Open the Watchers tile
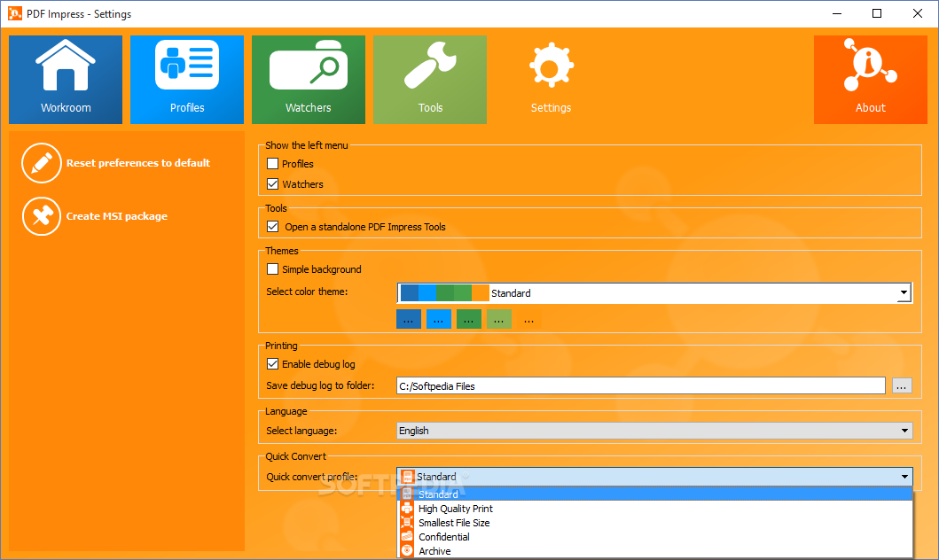939x560 pixels. (x=309, y=80)
